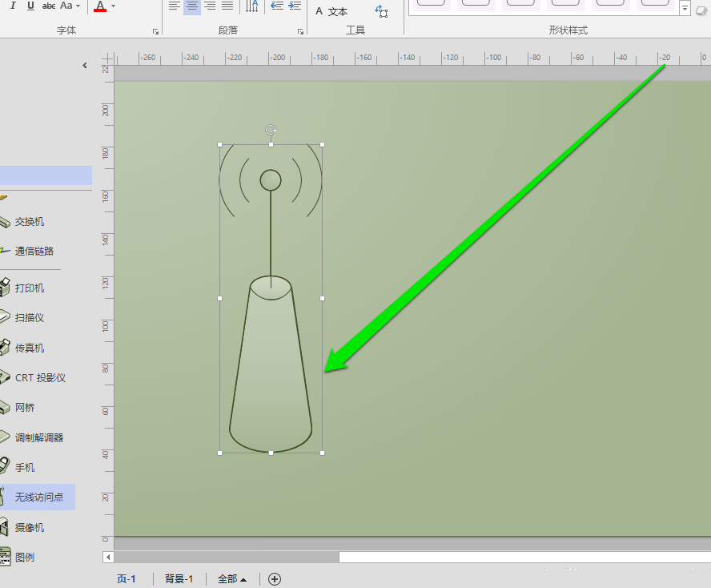
Task: Click the red font color swatch
Action: coord(100,6)
